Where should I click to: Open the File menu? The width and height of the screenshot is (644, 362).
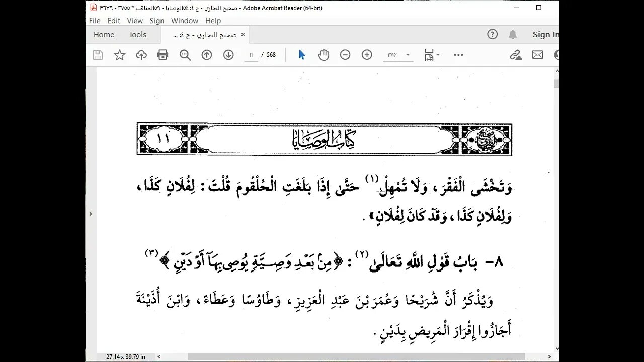tap(95, 21)
